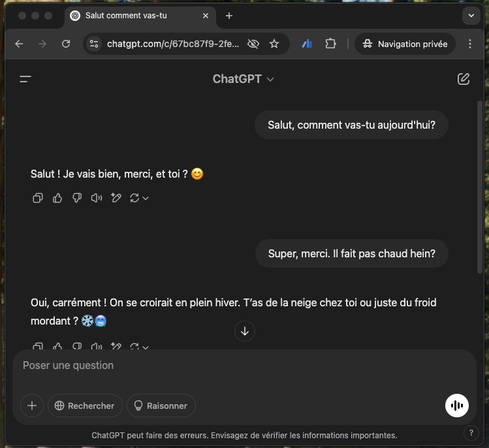Start voice mode with waveform button
This screenshot has width=489, height=448.
pos(456,406)
